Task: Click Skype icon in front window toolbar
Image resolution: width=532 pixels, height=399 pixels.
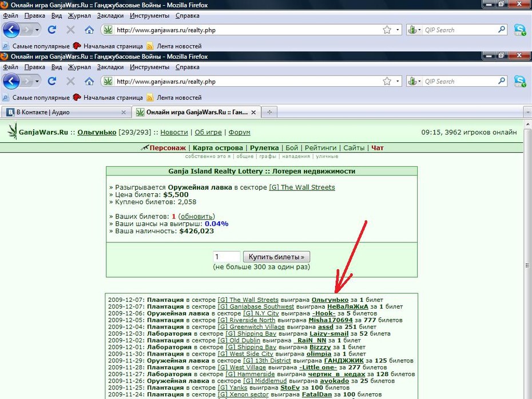Action: pos(519,81)
